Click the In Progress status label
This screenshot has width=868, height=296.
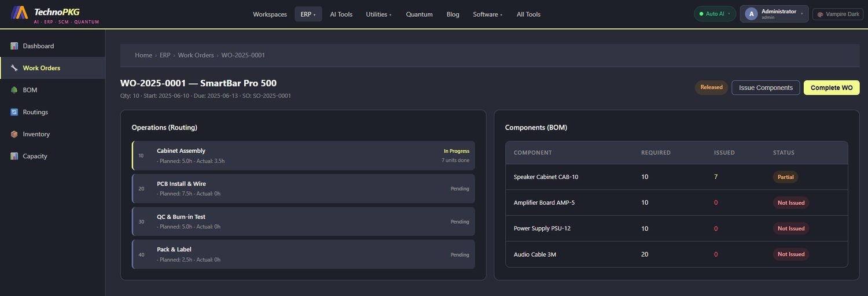457,151
